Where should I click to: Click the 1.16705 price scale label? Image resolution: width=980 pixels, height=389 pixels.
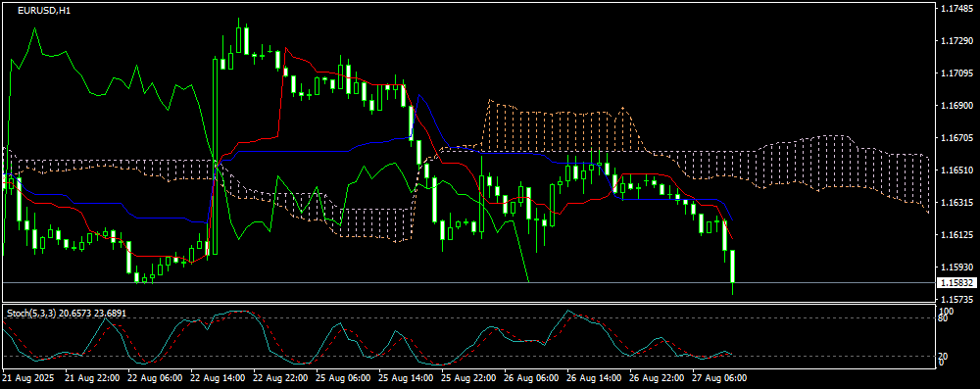(956, 137)
